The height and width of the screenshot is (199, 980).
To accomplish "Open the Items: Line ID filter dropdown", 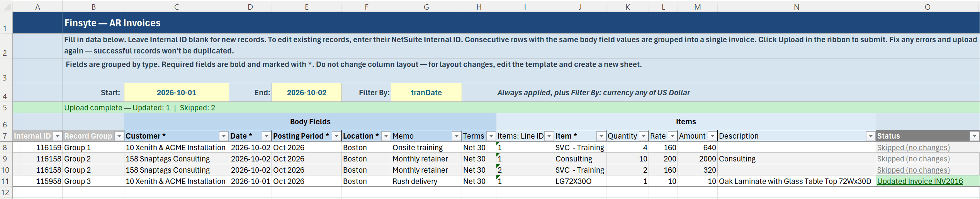I will pyautogui.click(x=549, y=136).
